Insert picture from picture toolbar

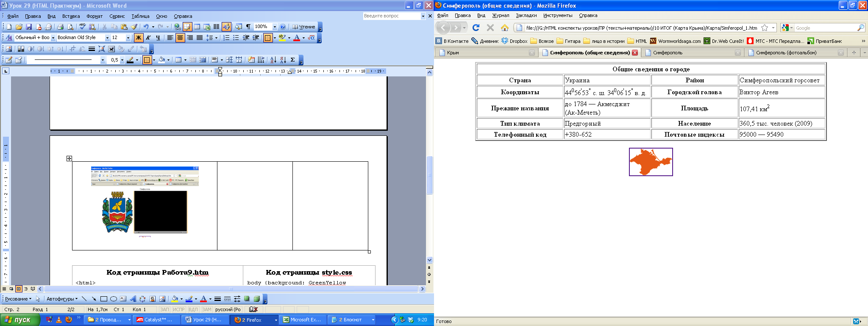point(8,49)
